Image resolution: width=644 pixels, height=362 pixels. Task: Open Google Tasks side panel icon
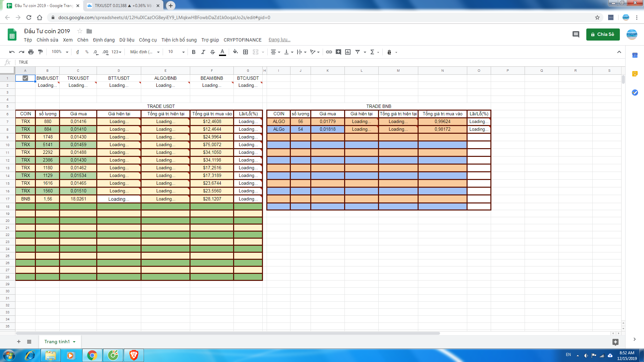pos(635,93)
